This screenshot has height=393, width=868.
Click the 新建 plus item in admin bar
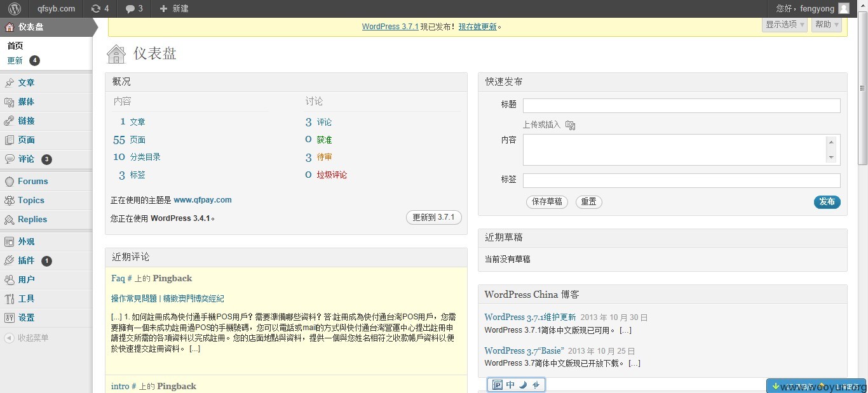click(x=173, y=9)
